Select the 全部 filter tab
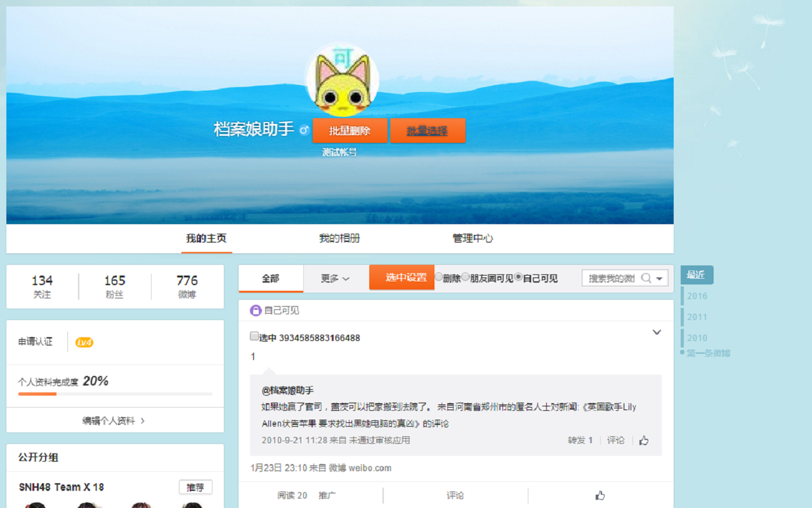The height and width of the screenshot is (508, 812). (x=271, y=278)
